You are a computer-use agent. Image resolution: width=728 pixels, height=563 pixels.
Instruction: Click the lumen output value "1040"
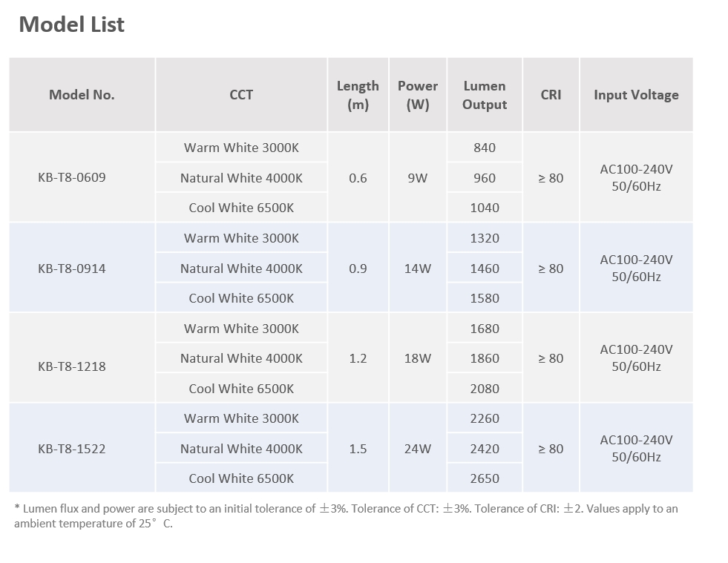coord(485,208)
